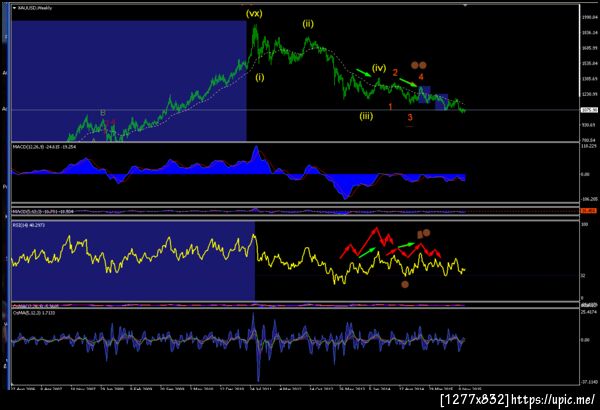Select the yellow (i) wave label

click(x=260, y=77)
